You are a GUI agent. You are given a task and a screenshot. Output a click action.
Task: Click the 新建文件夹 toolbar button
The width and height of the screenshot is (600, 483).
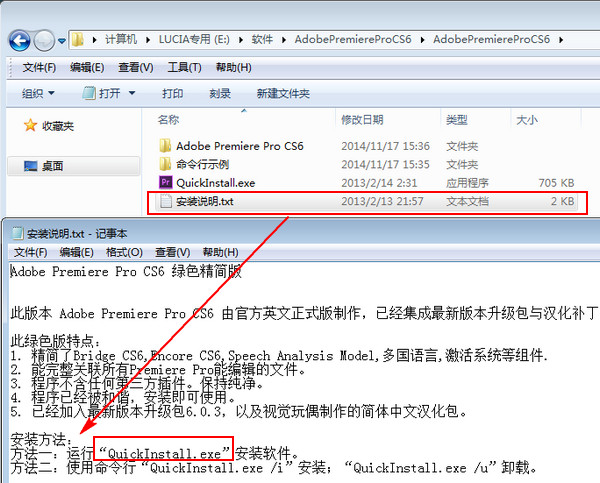(283, 93)
